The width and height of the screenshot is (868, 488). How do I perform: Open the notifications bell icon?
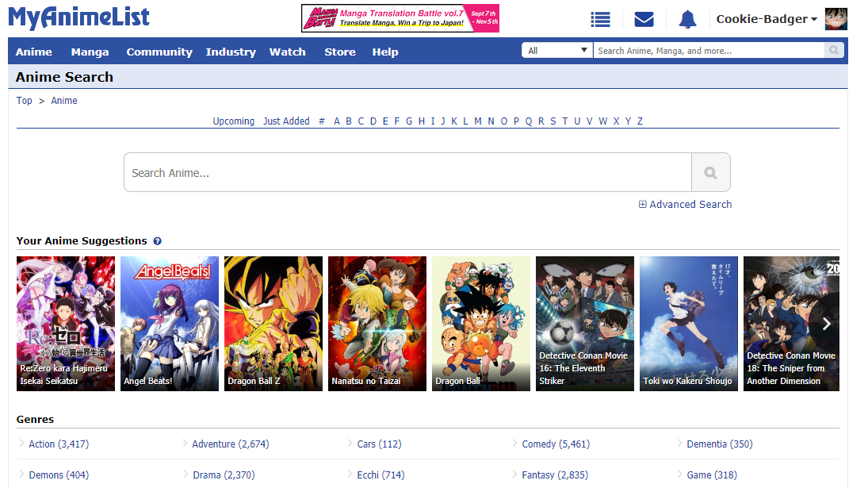(687, 20)
